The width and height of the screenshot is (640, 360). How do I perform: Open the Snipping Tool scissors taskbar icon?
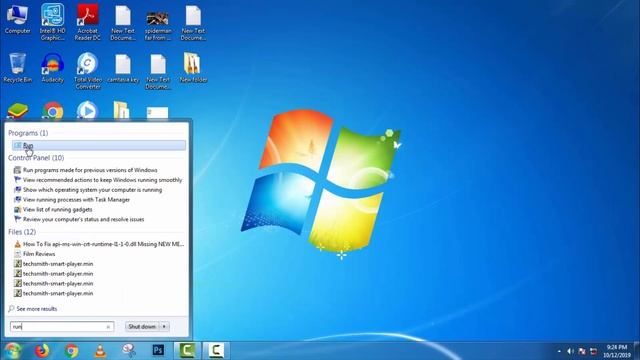pos(129,351)
